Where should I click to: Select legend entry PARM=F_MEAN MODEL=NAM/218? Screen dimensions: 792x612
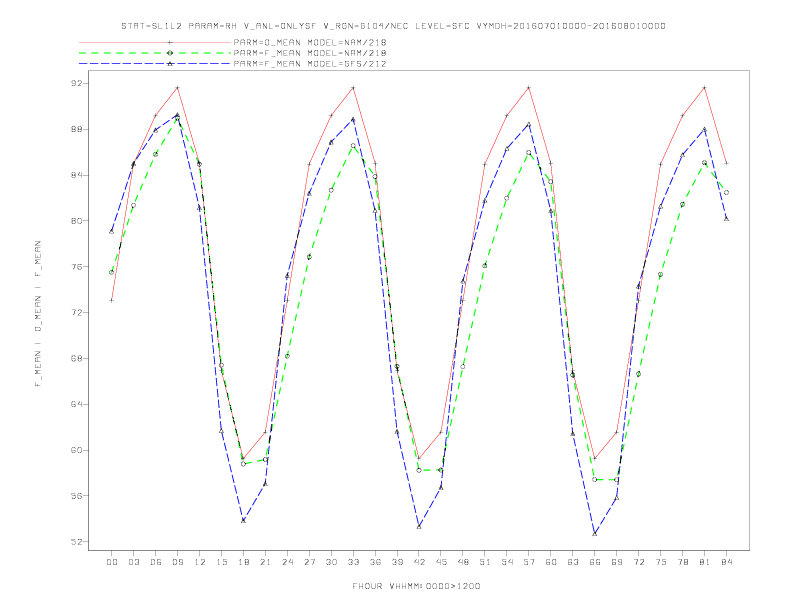pyautogui.click(x=310, y=53)
